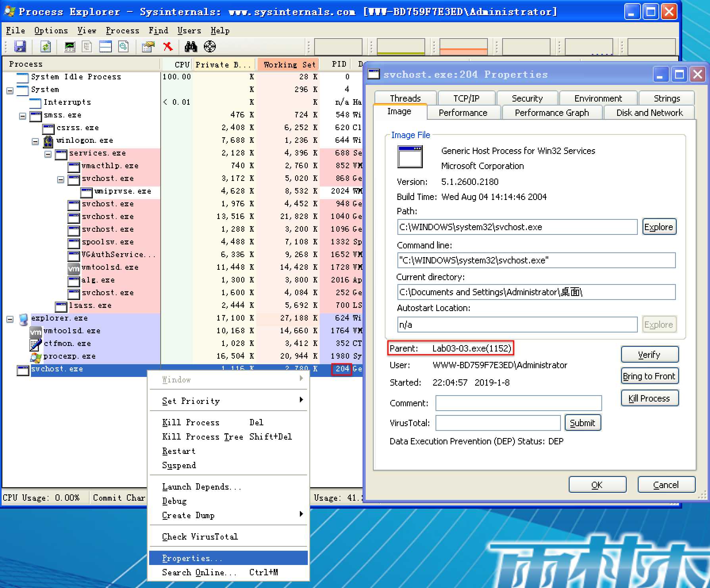Screen dimensions: 710x588
Task: Click the Explore button next to Path
Action: pos(659,227)
